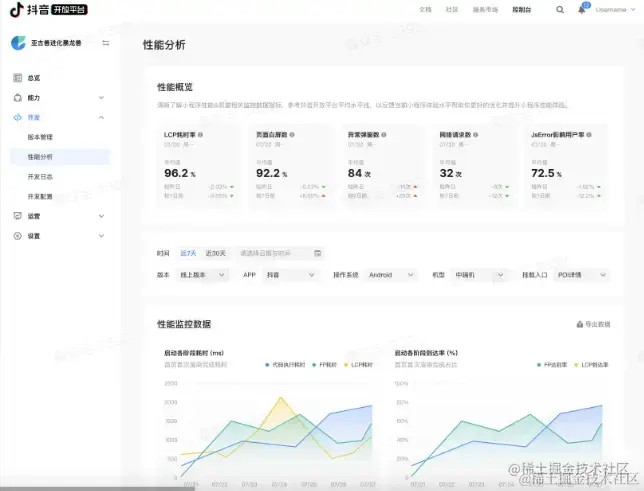Click the switch-app arrows icon beside app name
644x491 pixels.
click(x=106, y=43)
